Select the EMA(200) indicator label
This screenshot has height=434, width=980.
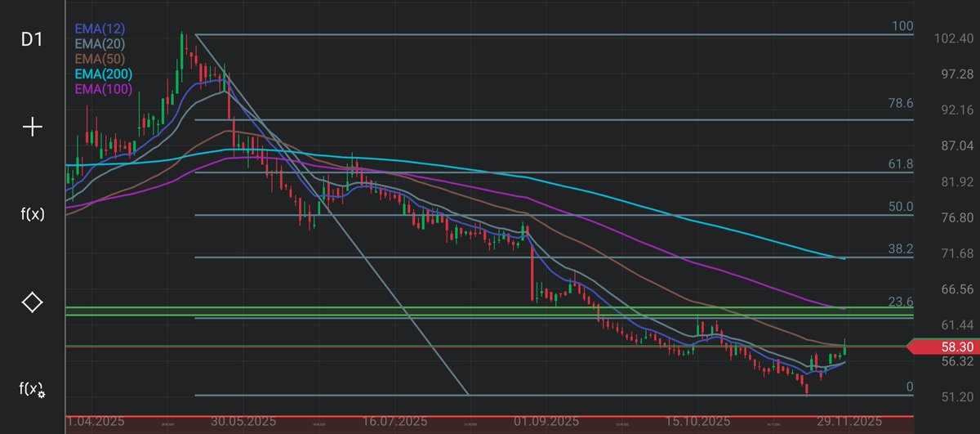pyautogui.click(x=103, y=74)
